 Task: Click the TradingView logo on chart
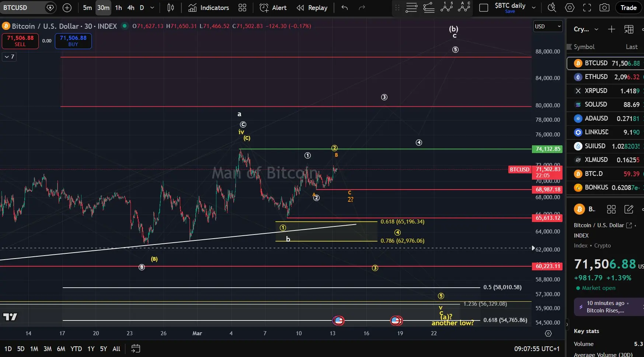10,317
